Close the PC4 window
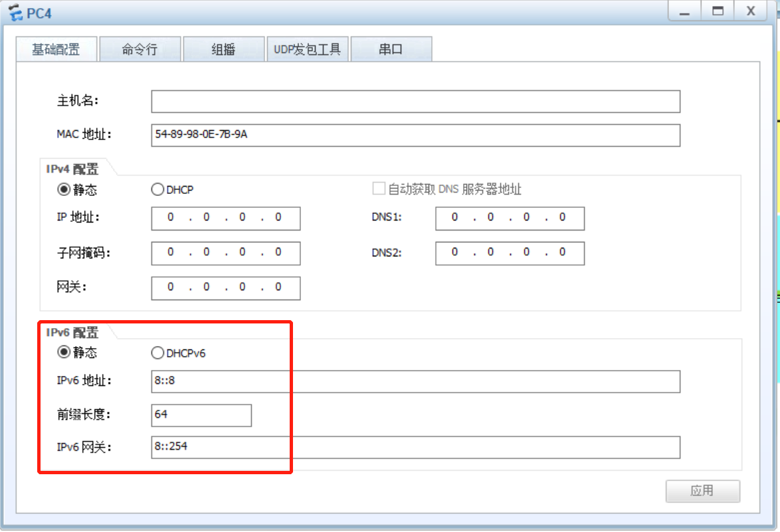The height and width of the screenshot is (532, 780). (751, 11)
